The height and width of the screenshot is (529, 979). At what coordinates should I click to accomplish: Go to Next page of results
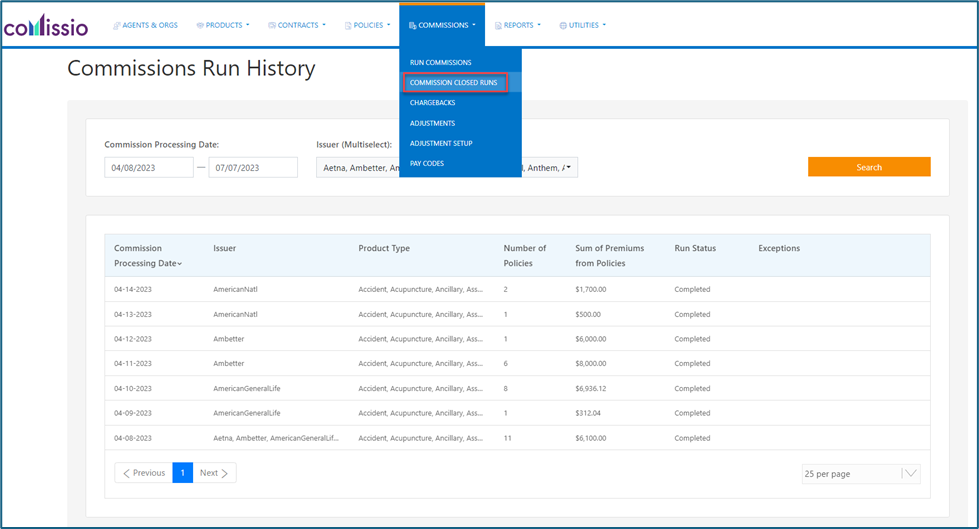214,473
